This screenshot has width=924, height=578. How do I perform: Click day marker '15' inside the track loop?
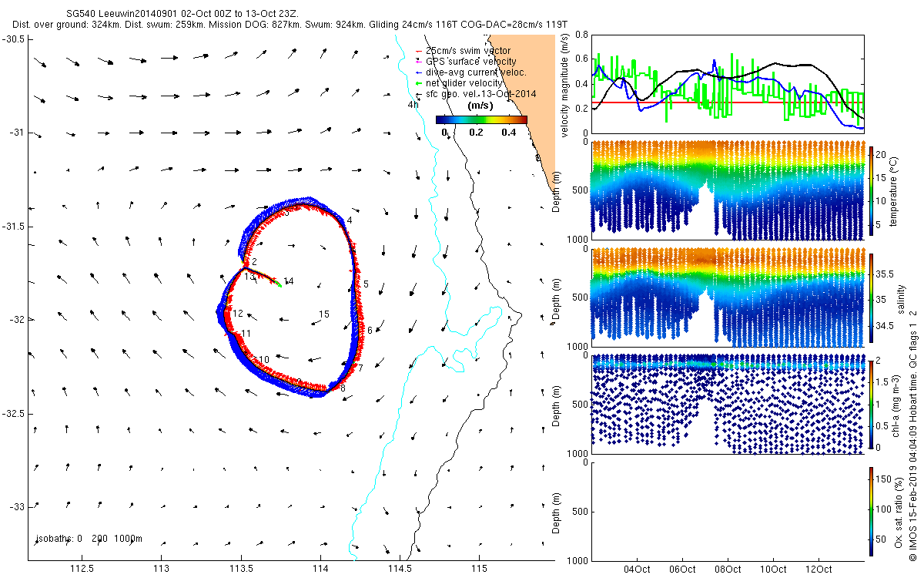click(324, 314)
